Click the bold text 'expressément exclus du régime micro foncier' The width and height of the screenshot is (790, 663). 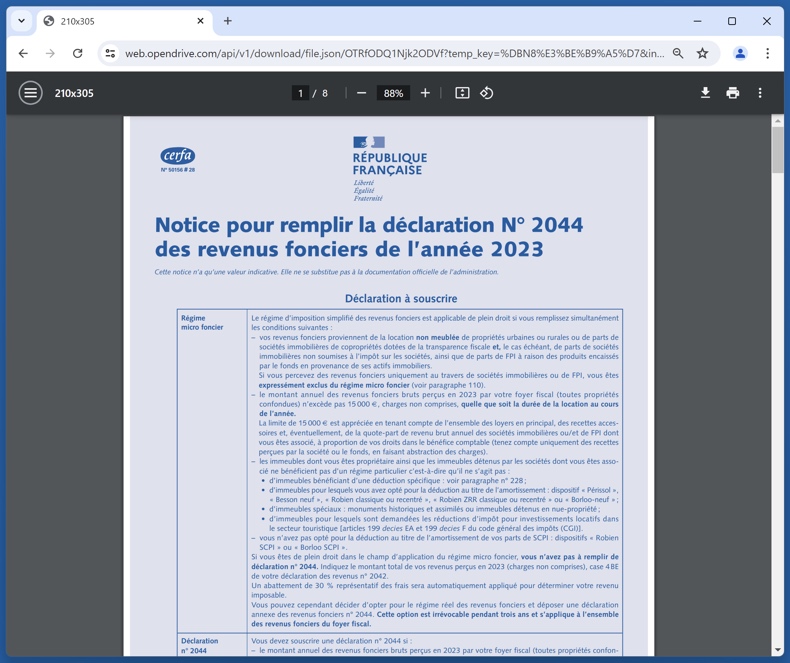334,385
